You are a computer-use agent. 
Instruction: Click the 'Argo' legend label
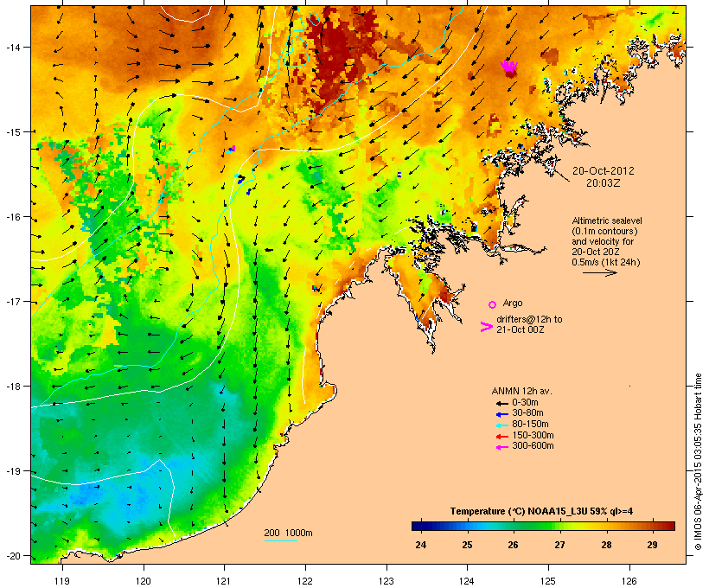pos(513,303)
